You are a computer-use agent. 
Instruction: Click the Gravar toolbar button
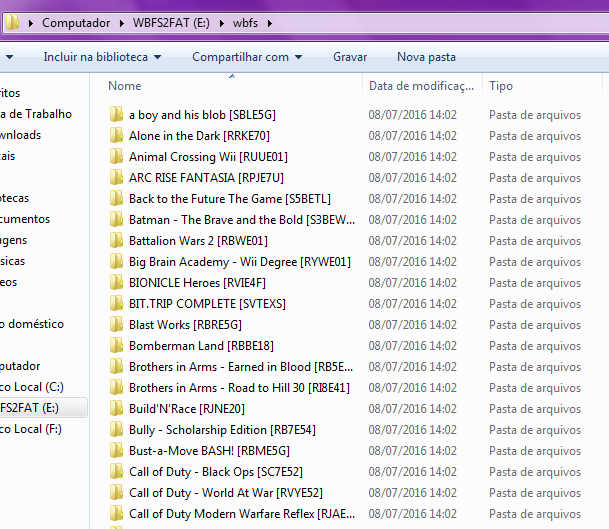click(350, 58)
